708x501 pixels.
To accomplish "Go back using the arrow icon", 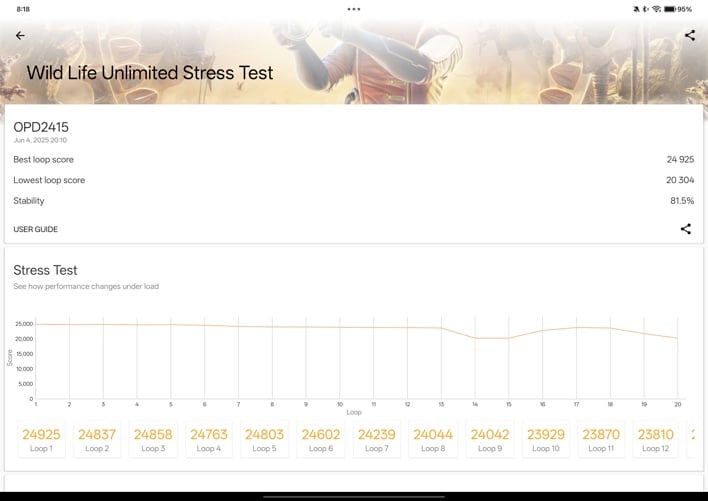I will 20,35.
